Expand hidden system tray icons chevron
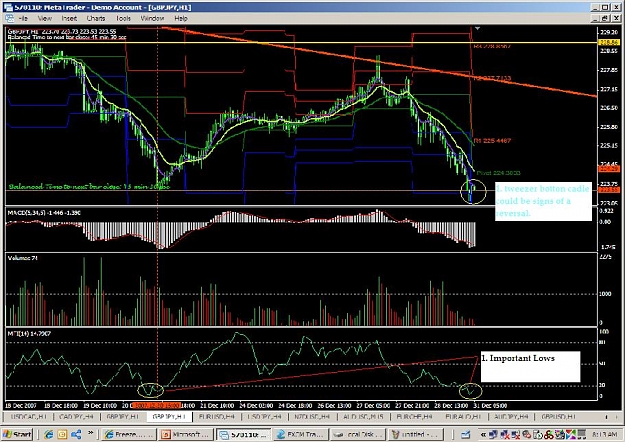Screen dimensions: 625x442 pyautogui.click(x=483, y=434)
